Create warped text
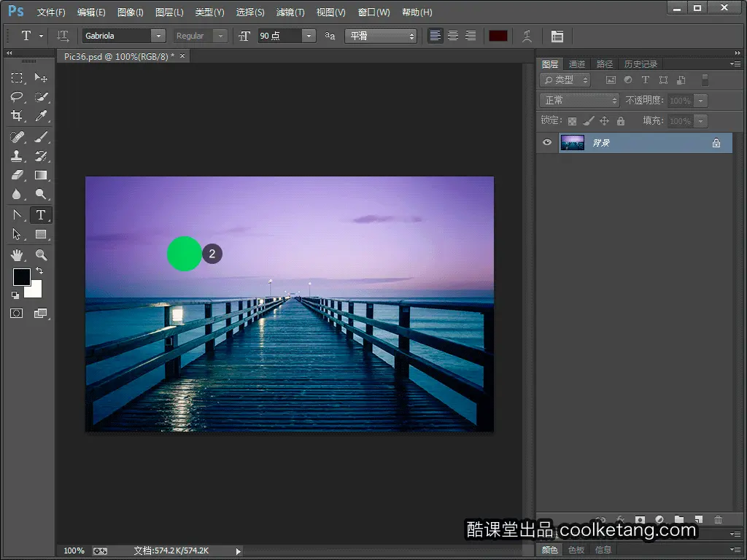 (527, 36)
